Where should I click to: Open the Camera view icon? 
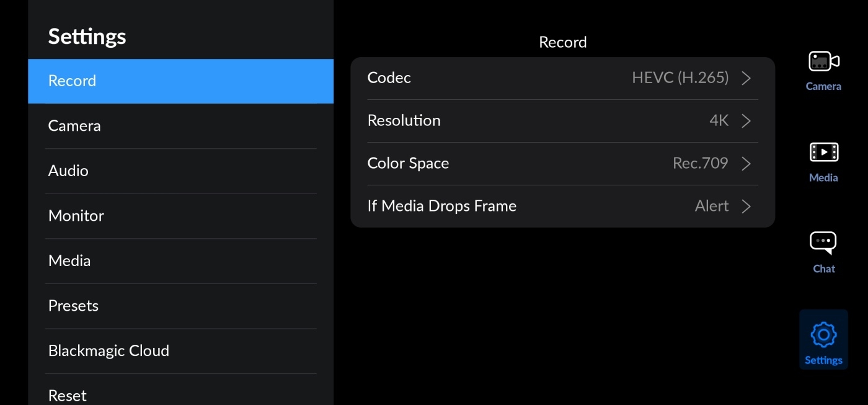(823, 62)
